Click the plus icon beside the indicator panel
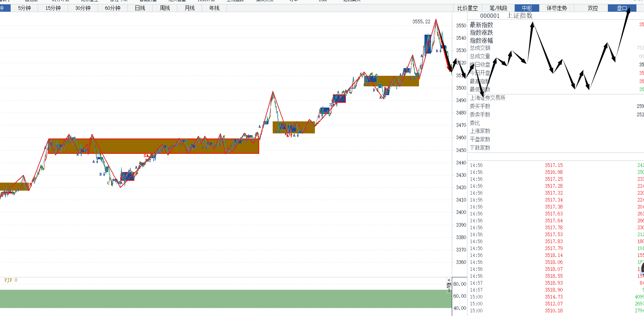 [x=449, y=280]
